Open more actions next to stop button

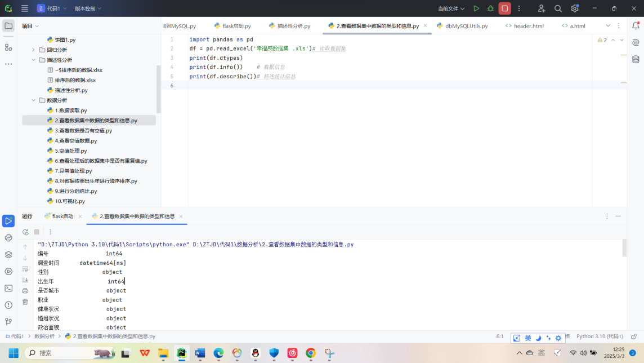[x=519, y=8]
